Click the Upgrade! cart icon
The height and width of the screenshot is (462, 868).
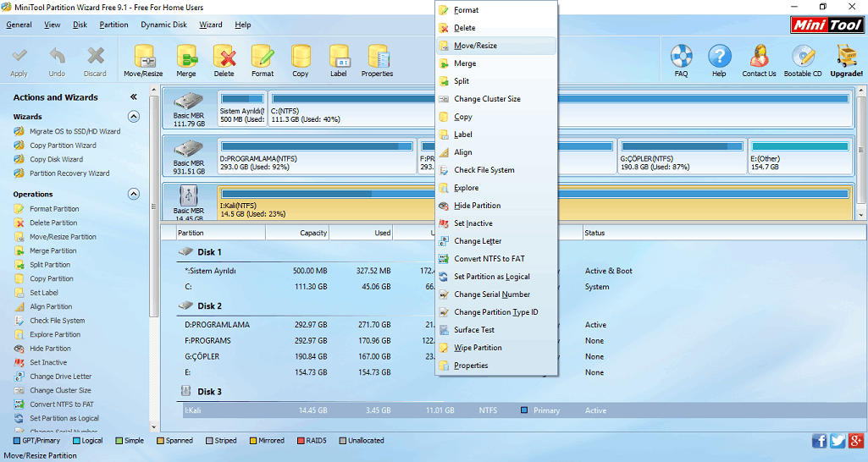click(x=847, y=60)
